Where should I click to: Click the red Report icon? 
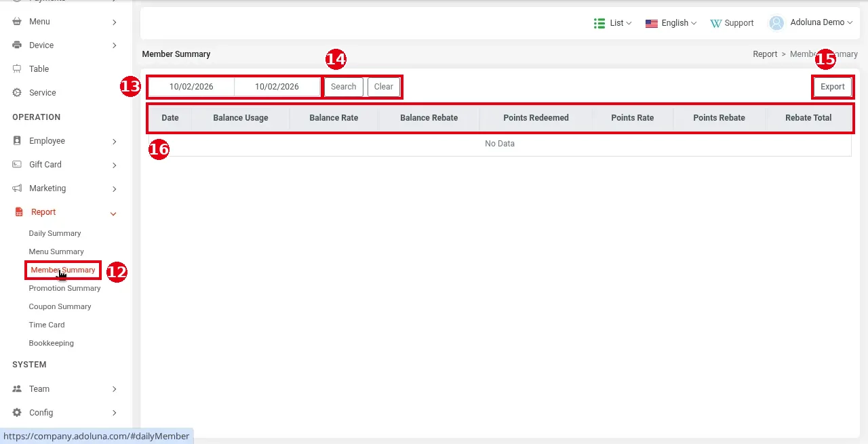coord(19,212)
